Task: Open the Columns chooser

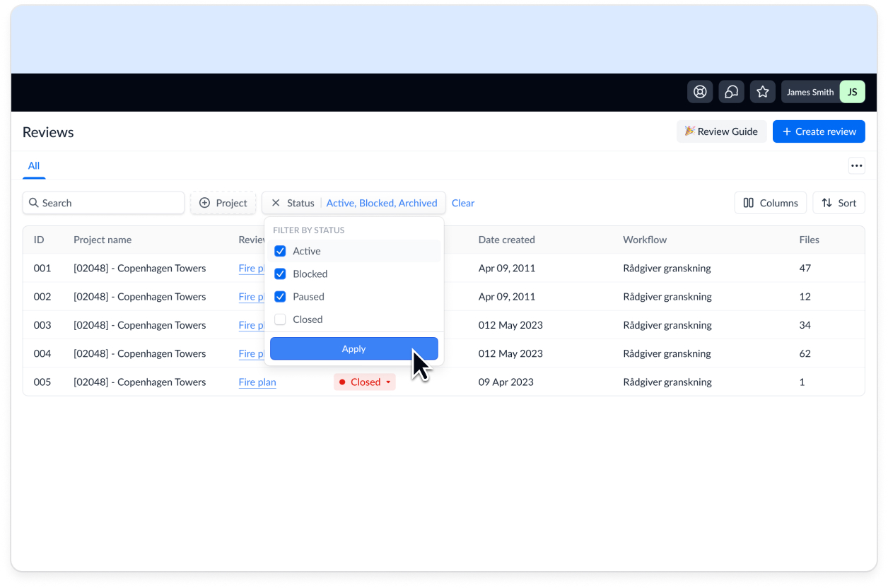Action: [x=770, y=203]
